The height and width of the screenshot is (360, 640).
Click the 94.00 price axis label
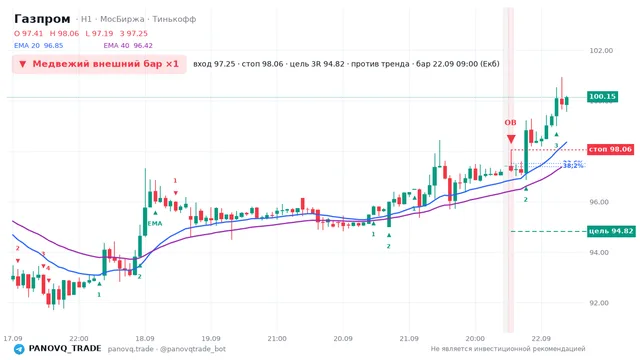(x=599, y=253)
